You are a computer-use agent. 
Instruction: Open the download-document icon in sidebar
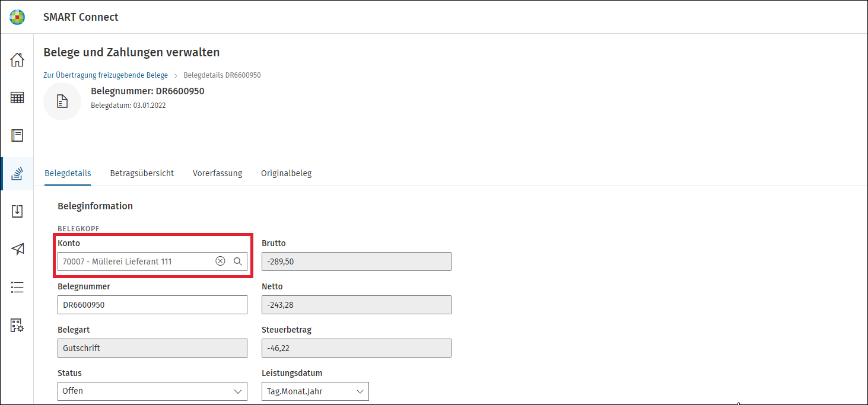[x=17, y=211]
